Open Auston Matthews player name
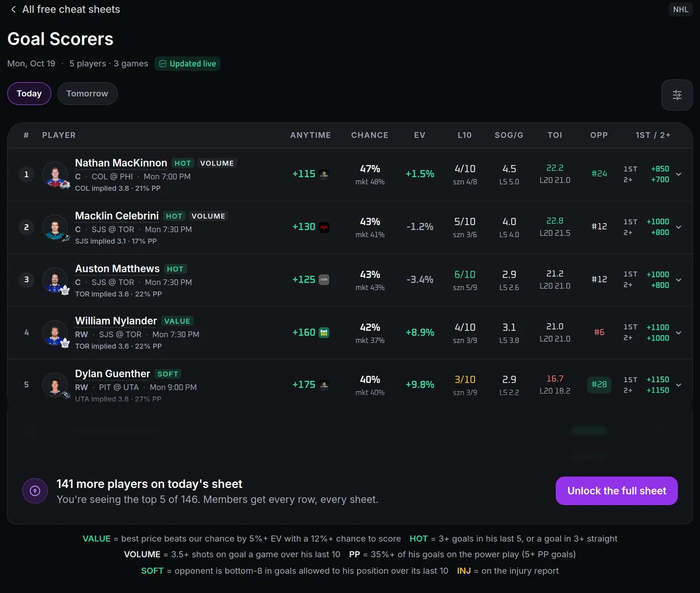This screenshot has width=700, height=593. [x=117, y=268]
